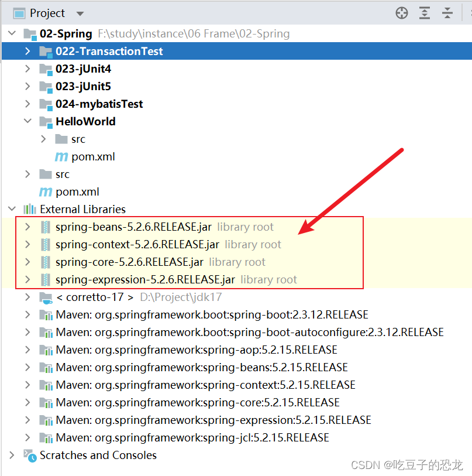Screen dimensions: 472x476
Task: Click the Maven icon of HelloWorld pom.xml
Action: [x=61, y=157]
